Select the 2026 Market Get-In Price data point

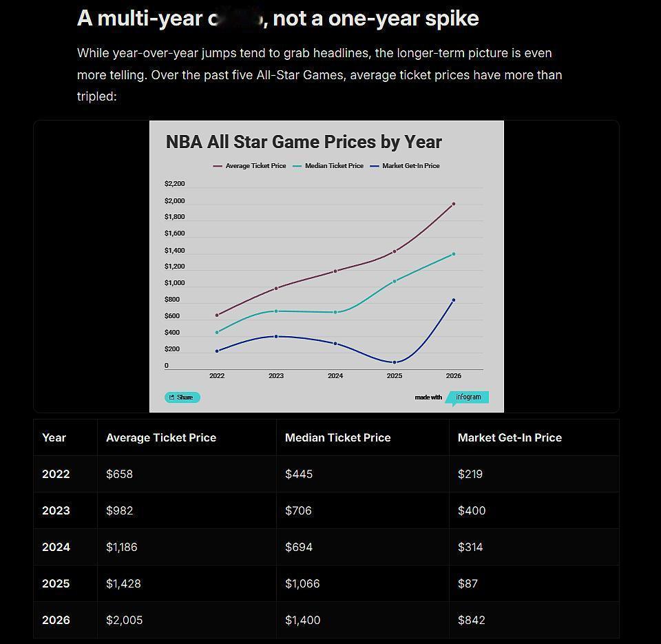pyautogui.click(x=454, y=300)
